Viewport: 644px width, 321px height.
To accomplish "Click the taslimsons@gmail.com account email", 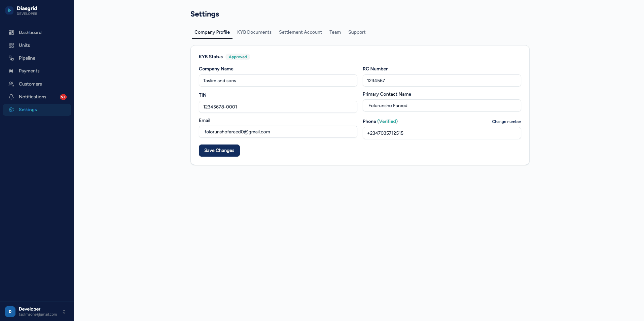I will tap(38, 315).
